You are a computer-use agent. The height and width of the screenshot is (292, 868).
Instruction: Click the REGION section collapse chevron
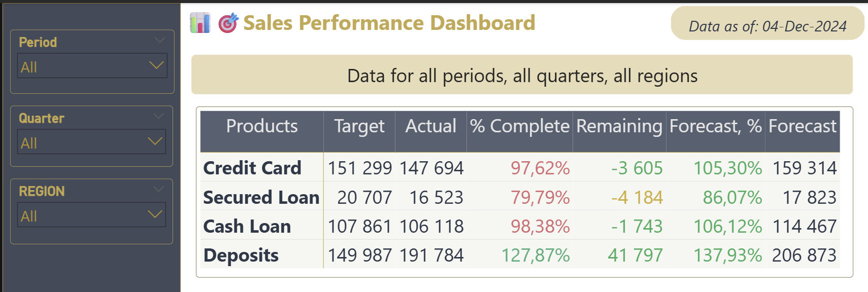click(160, 189)
